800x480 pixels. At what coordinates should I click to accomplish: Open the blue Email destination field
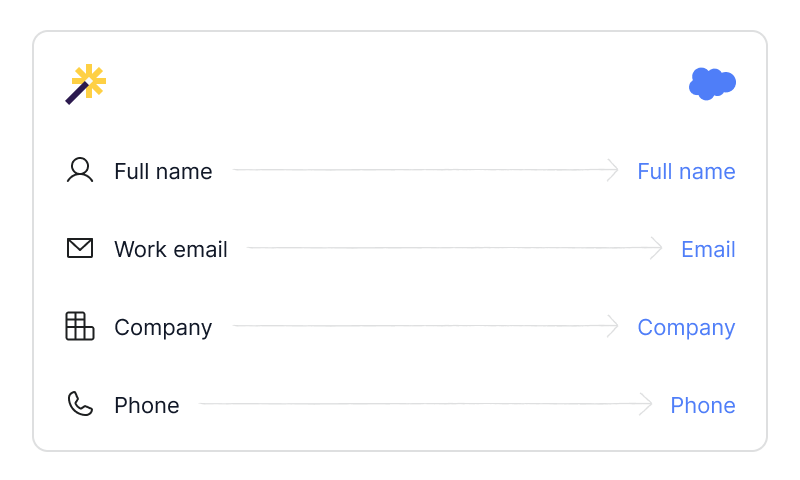point(708,249)
